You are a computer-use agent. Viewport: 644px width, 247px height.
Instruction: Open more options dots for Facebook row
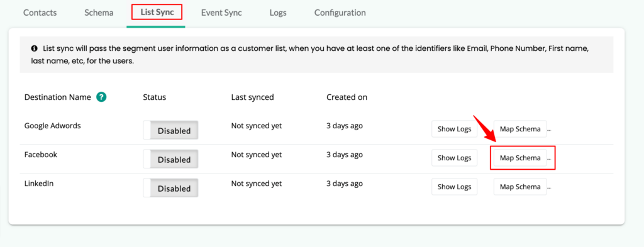pyautogui.click(x=549, y=158)
